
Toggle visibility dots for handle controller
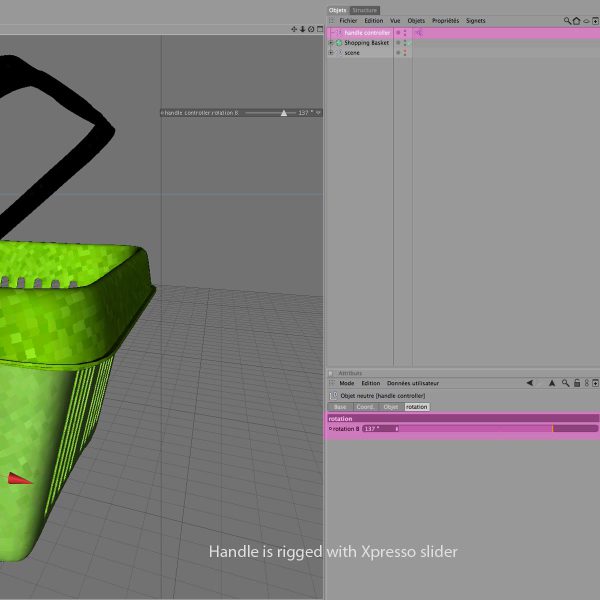point(405,33)
